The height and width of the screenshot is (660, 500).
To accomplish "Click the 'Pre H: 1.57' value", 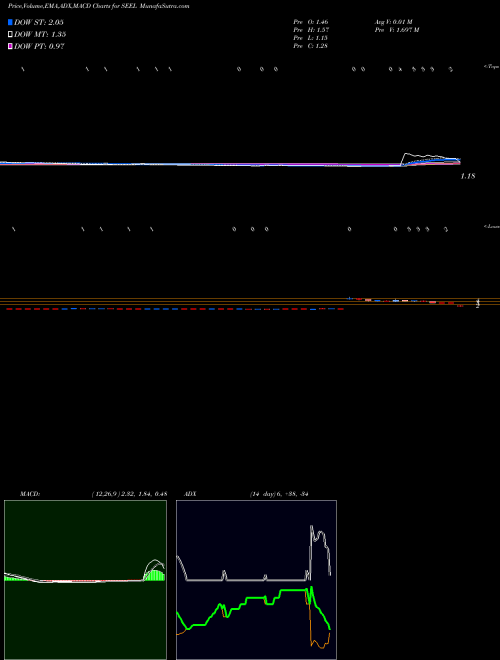I will click(311, 29).
